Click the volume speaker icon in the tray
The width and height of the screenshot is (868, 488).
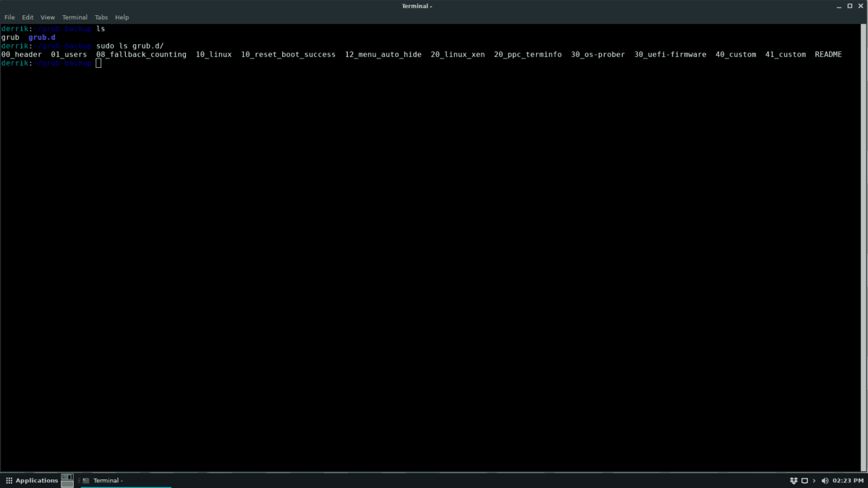(x=825, y=480)
